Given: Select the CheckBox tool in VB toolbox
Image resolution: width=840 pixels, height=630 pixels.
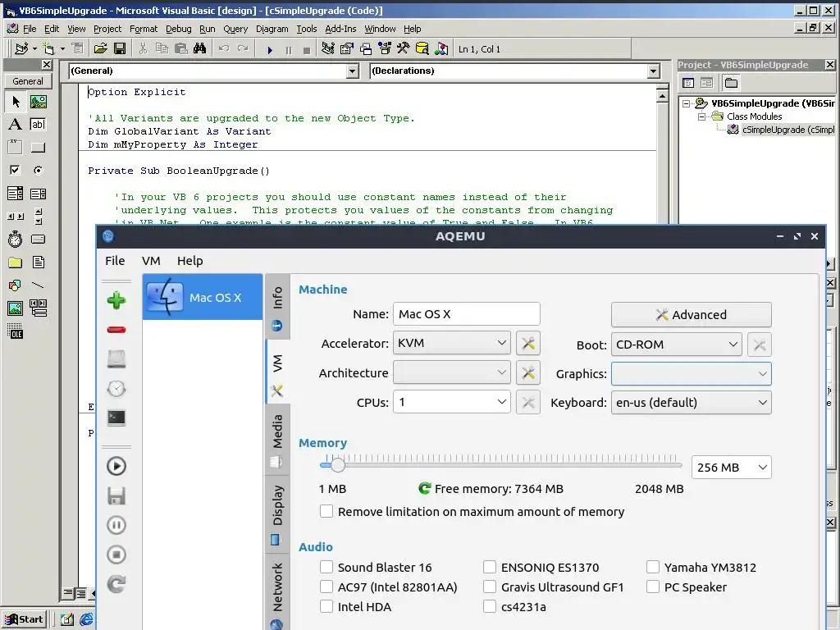Looking at the screenshot, I should click(x=15, y=171).
